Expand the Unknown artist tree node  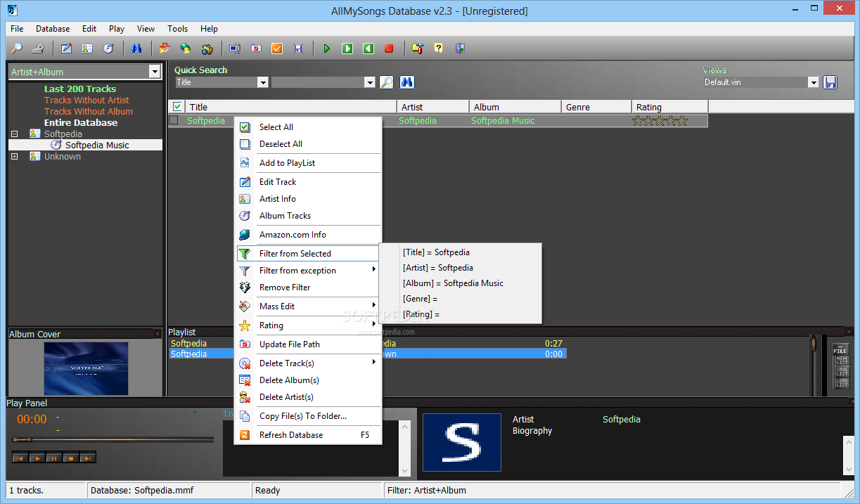click(15, 156)
